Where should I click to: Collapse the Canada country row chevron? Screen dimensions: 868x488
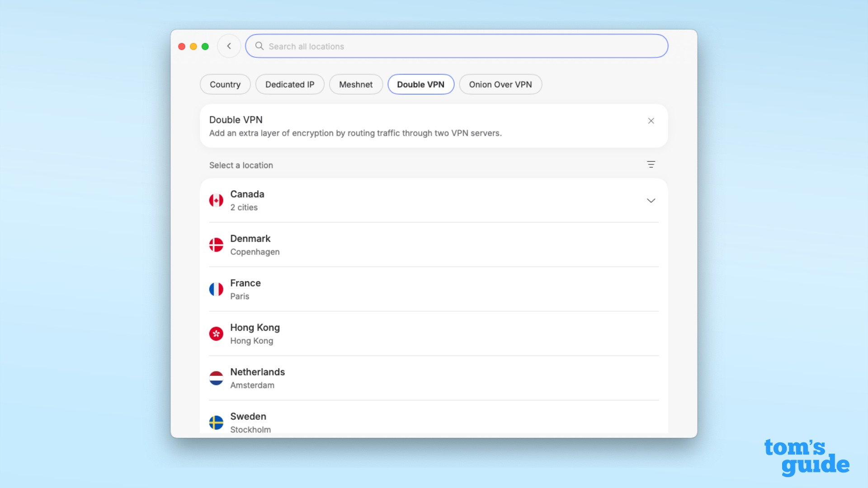coord(651,201)
